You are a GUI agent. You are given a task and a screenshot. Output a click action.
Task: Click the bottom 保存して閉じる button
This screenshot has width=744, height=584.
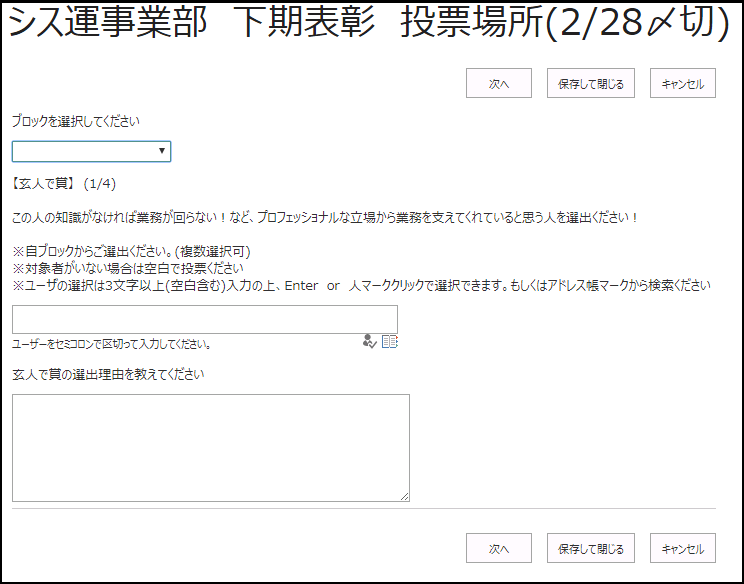tap(591, 548)
